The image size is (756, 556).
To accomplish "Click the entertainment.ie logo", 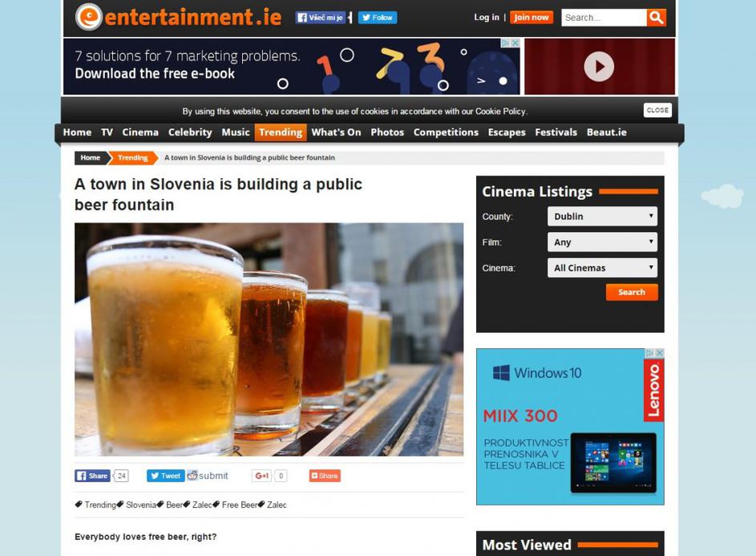I will point(178,17).
